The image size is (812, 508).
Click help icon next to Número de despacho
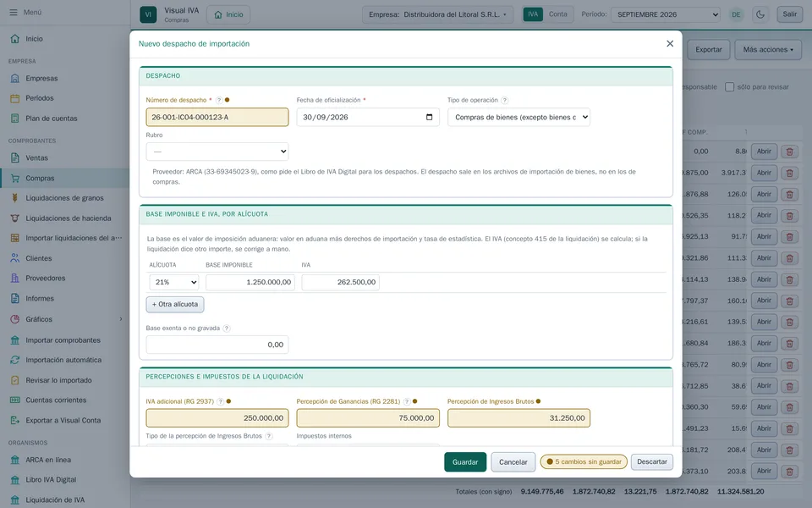219,100
